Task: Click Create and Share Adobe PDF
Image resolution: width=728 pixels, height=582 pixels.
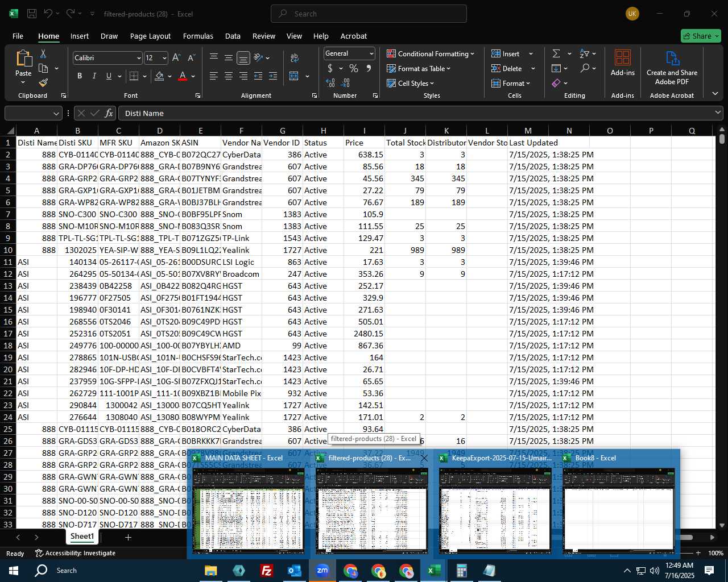Action: [672, 68]
